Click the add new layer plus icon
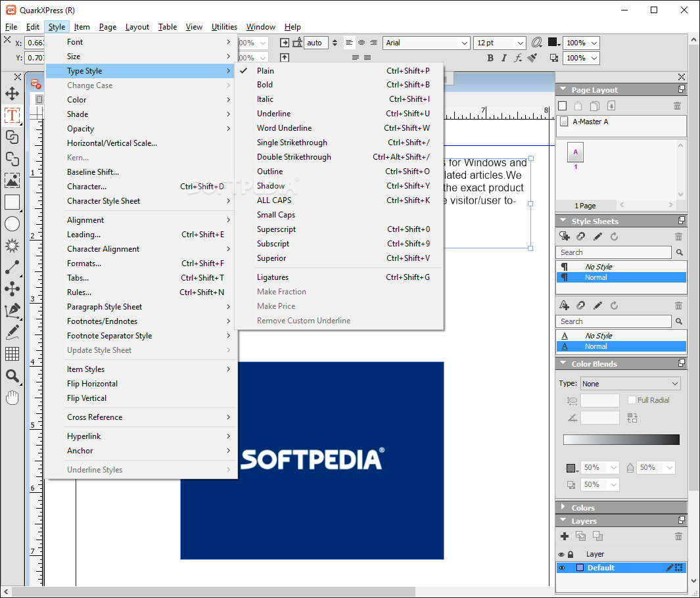The image size is (700, 598). click(565, 536)
